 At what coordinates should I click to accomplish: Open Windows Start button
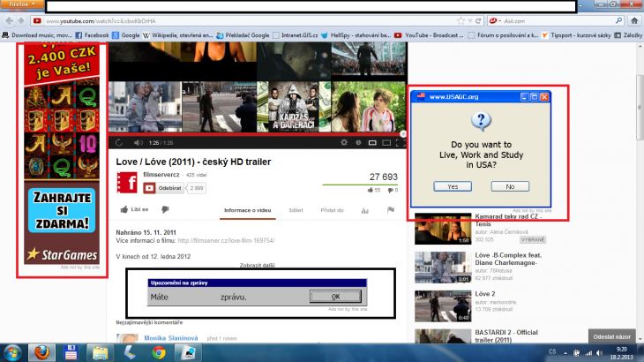point(12,353)
